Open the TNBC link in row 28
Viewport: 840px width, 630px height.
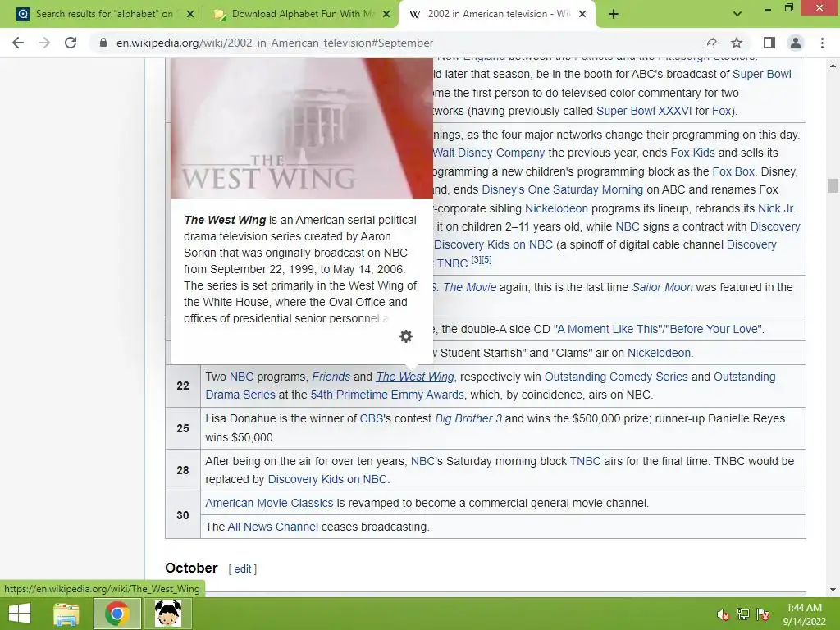585,461
